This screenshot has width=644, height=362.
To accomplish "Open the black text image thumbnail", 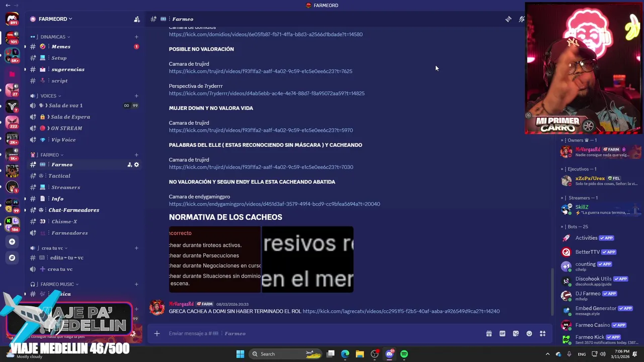I will click(307, 259).
